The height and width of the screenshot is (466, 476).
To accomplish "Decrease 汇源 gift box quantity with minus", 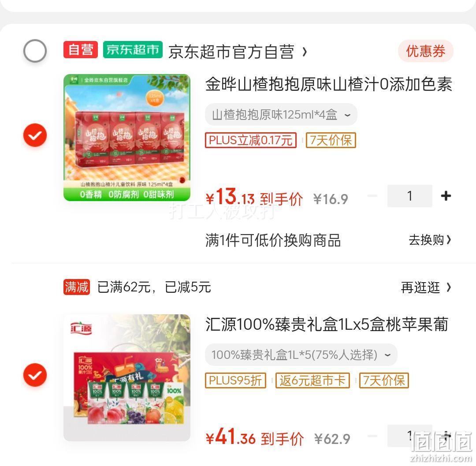I will [x=372, y=436].
